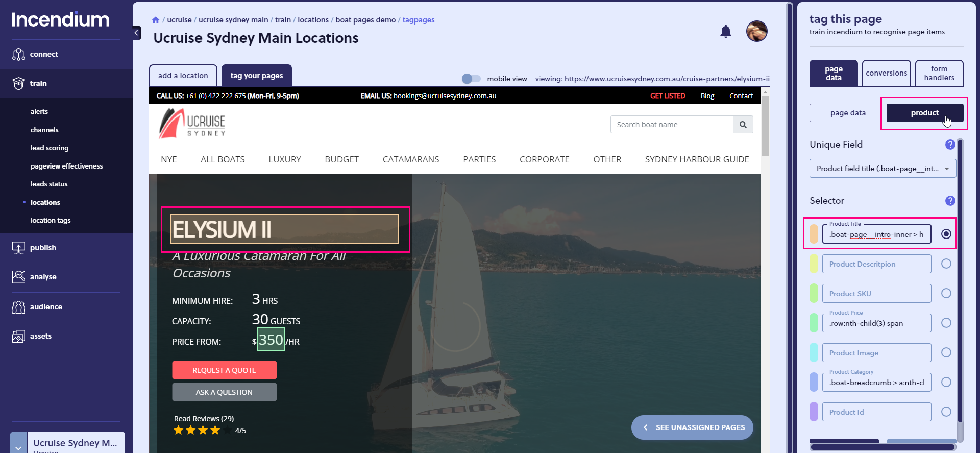Click the Search boat name field
Viewport: 980px width, 453px height.
tap(672, 125)
